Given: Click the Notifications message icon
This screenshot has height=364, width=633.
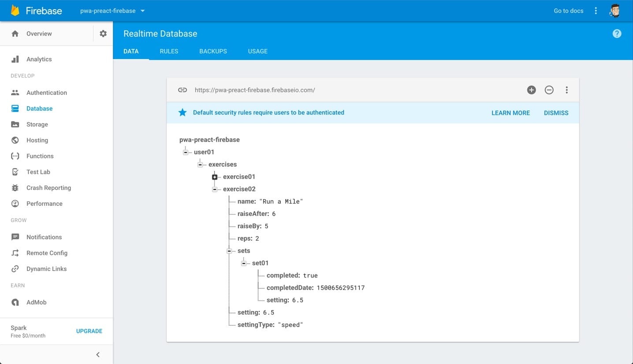Looking at the screenshot, I should [x=15, y=237].
